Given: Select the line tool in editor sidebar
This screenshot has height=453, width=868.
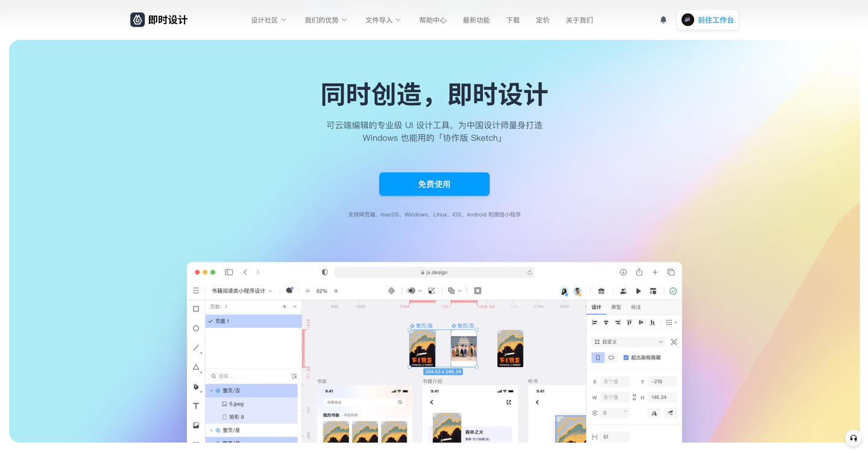Looking at the screenshot, I should [196, 348].
